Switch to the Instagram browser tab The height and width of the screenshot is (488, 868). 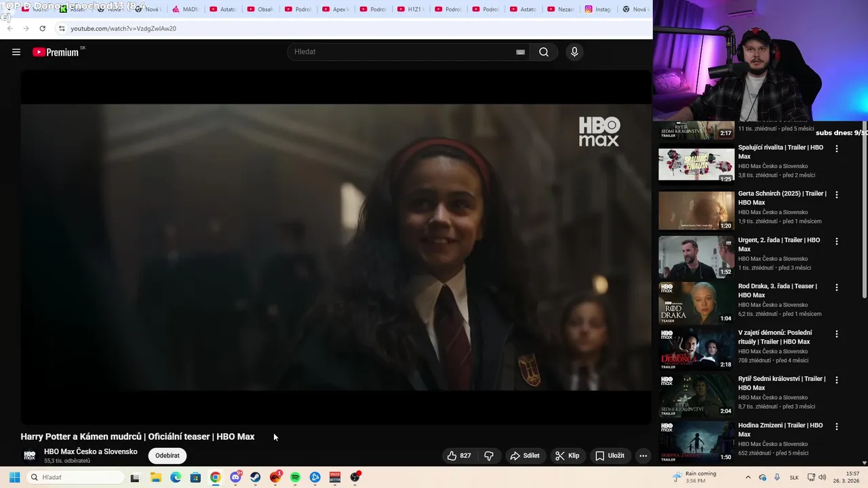coord(597,9)
